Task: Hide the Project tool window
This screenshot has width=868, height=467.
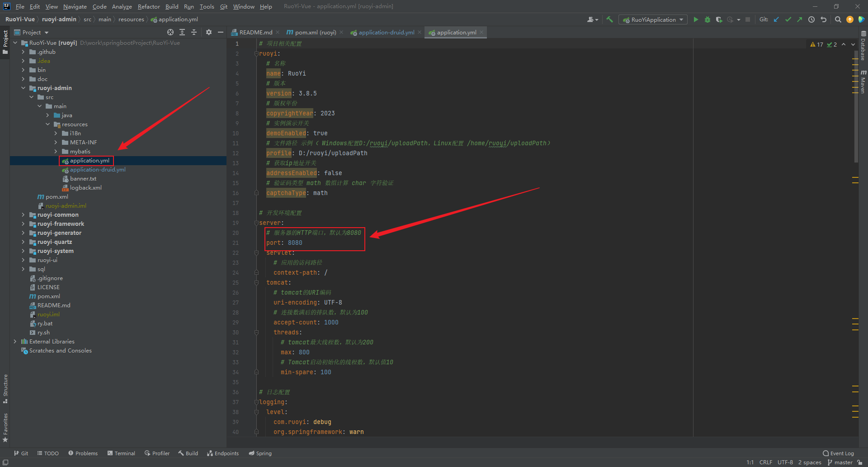Action: pos(220,32)
